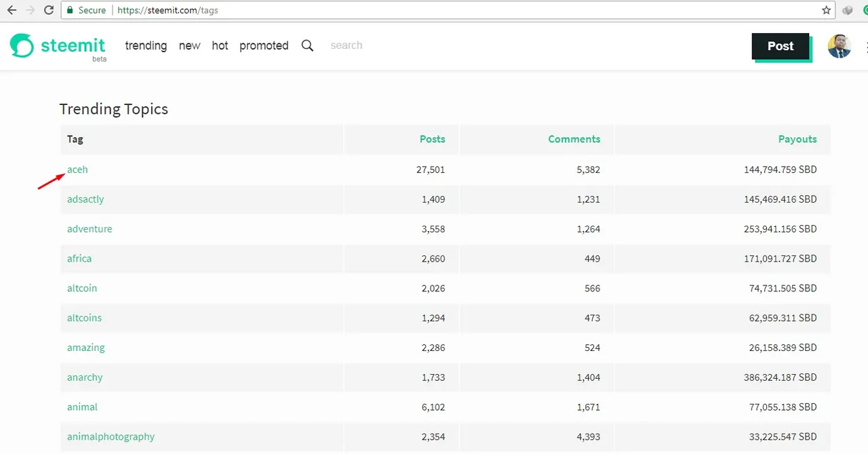Click the Tag column header
This screenshot has height=454, width=868.
pyautogui.click(x=75, y=139)
